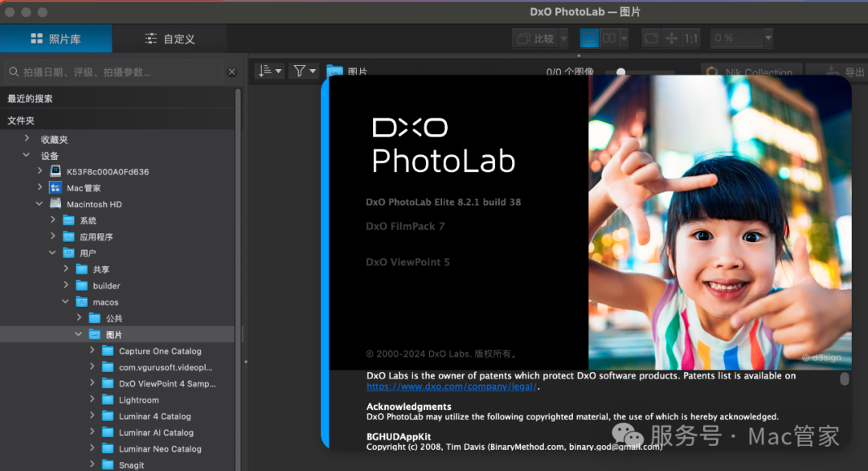
Task: Open the zoom percentage dropdown
Action: [x=768, y=39]
